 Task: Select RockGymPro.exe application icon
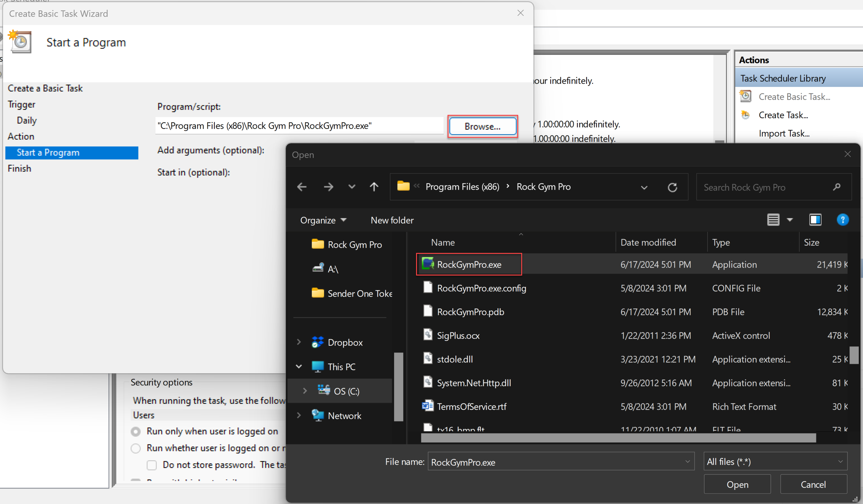pos(428,264)
